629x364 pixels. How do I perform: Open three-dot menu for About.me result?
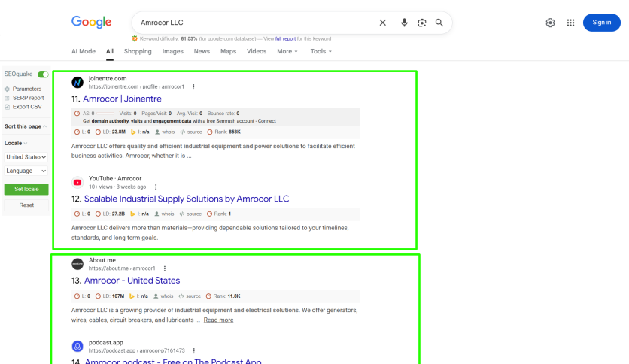click(x=165, y=268)
